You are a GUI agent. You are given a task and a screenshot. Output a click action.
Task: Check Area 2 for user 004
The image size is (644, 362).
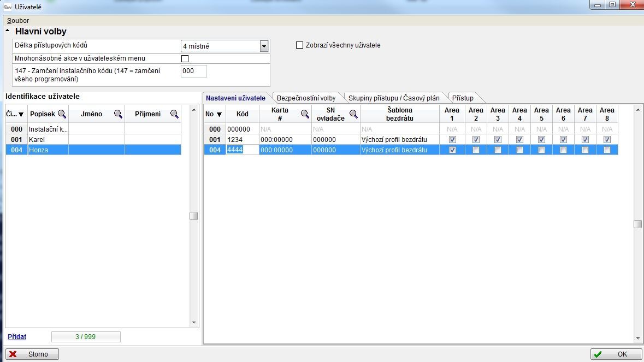[x=476, y=150]
